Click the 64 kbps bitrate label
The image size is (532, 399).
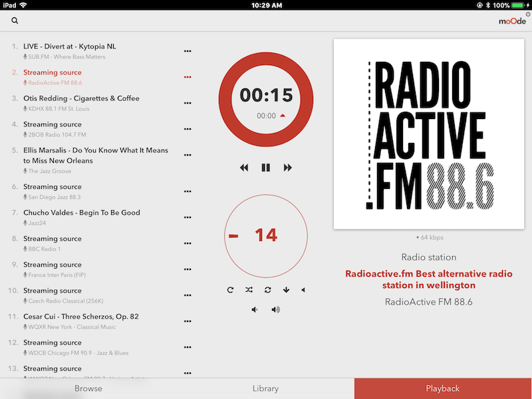tap(430, 237)
